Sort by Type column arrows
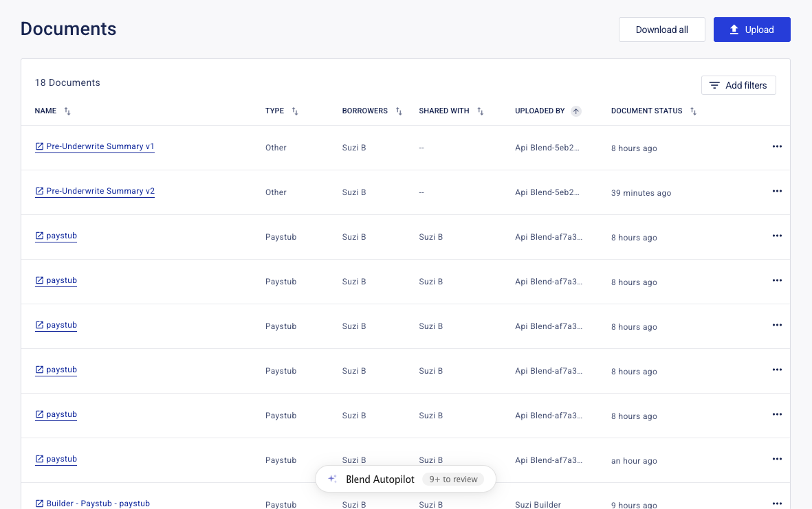 click(295, 111)
